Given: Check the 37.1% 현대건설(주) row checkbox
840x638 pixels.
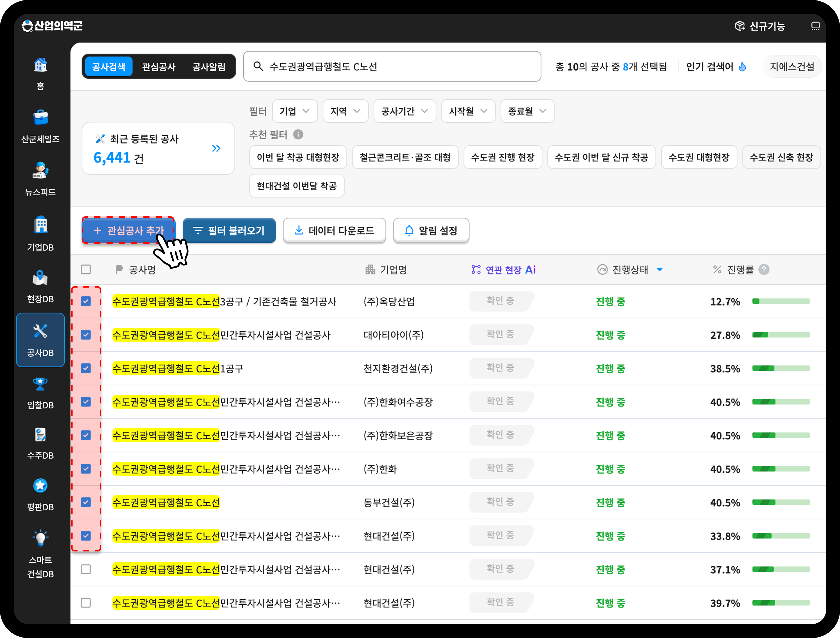Looking at the screenshot, I should (86, 569).
